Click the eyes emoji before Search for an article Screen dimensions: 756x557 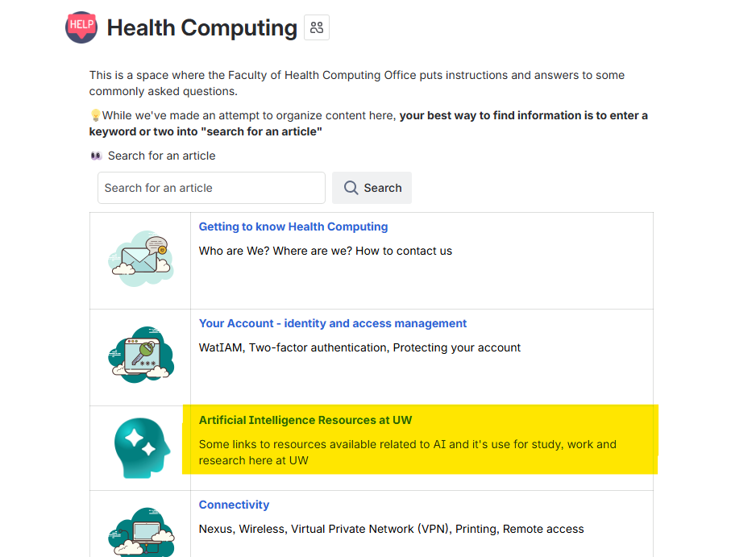pos(96,155)
